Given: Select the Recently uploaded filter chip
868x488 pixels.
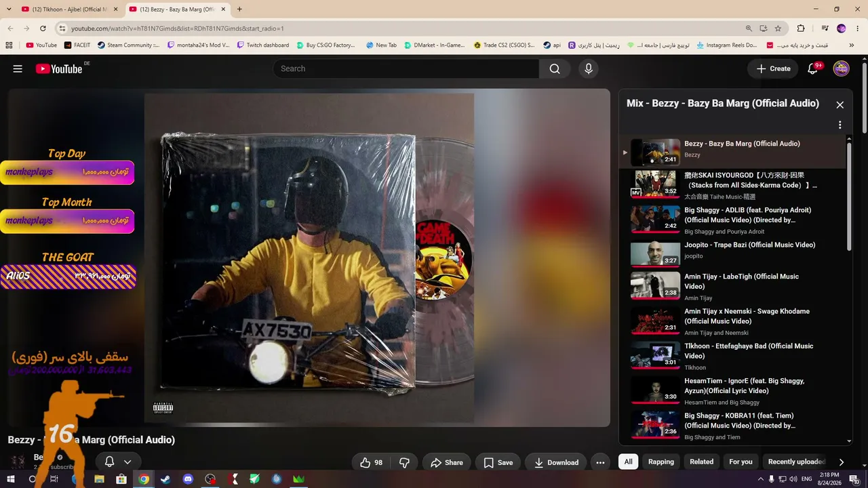Looking at the screenshot, I should [x=796, y=462].
